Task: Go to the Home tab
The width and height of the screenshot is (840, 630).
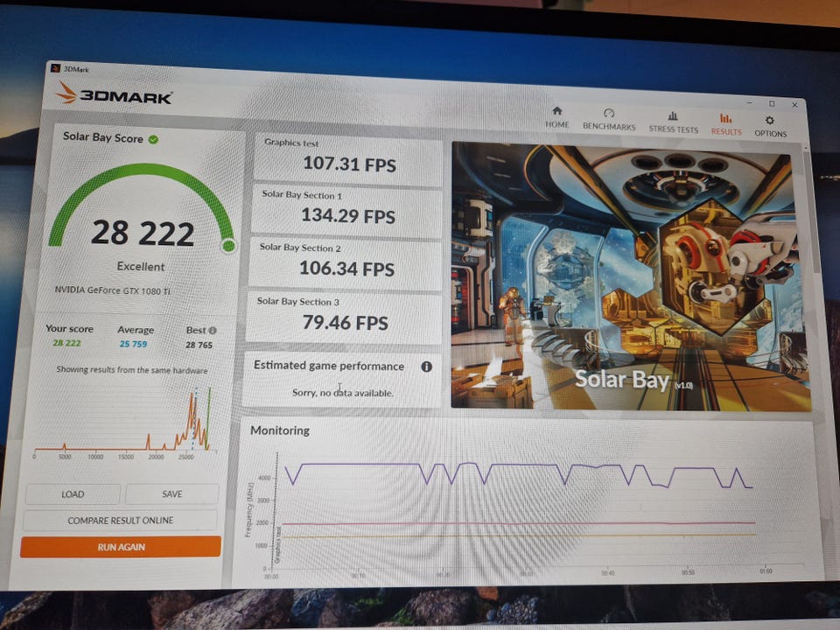Action: pos(557,117)
